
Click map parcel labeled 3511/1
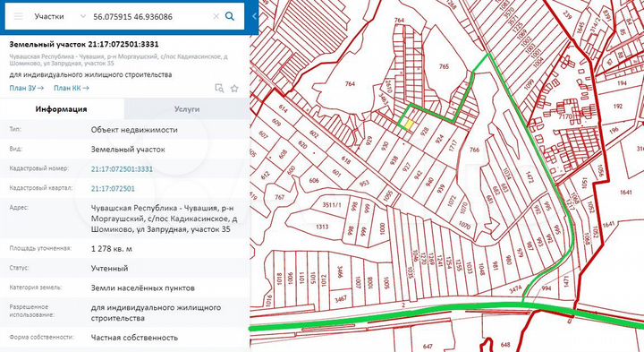coord(332,204)
